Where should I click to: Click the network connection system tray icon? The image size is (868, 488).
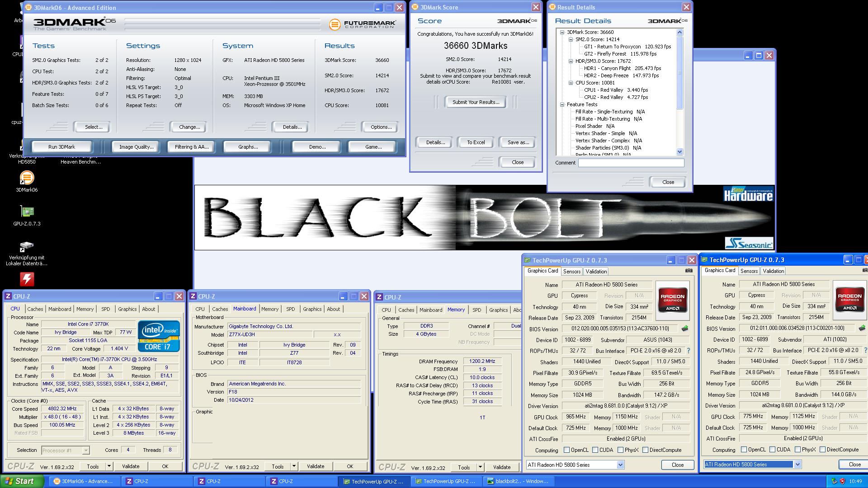point(834,482)
